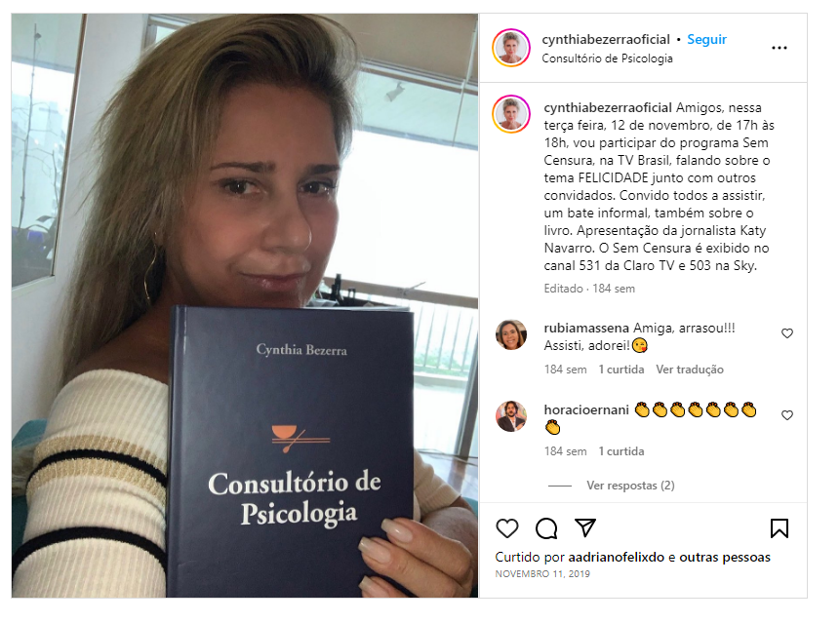Save the post with bookmark icon

[x=779, y=528]
